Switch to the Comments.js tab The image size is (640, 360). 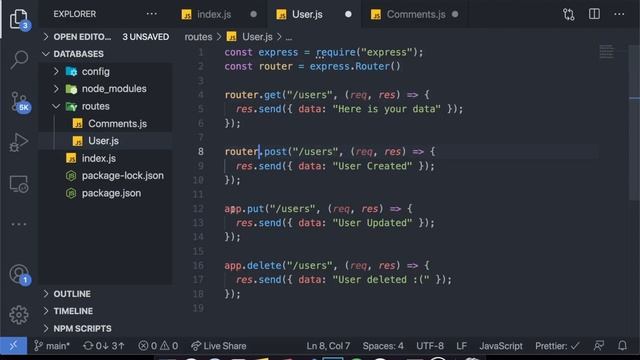(416, 14)
